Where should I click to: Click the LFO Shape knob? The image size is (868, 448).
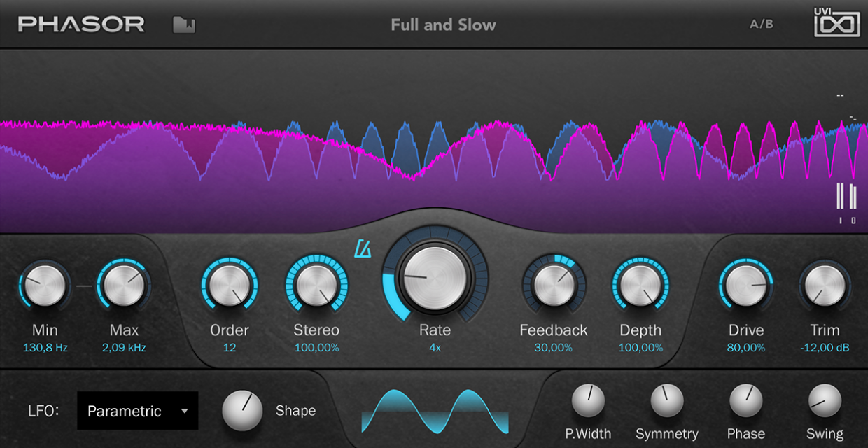[x=242, y=411]
